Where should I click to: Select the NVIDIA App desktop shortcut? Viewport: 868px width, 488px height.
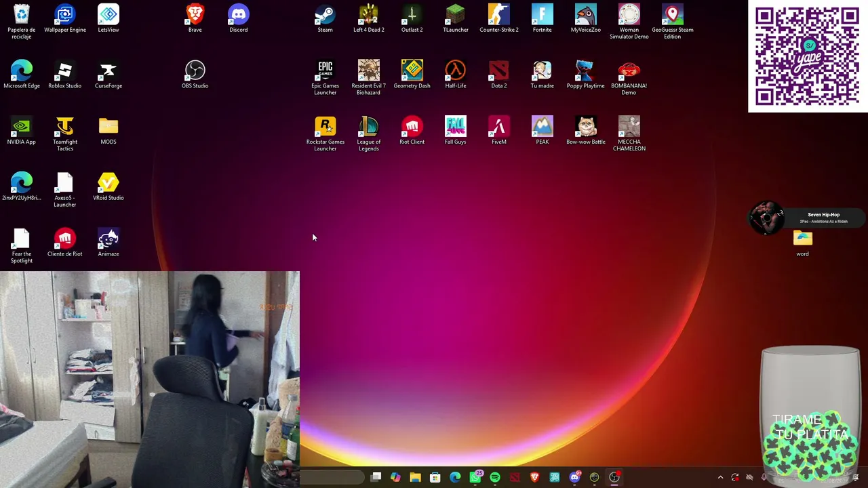[x=22, y=131]
